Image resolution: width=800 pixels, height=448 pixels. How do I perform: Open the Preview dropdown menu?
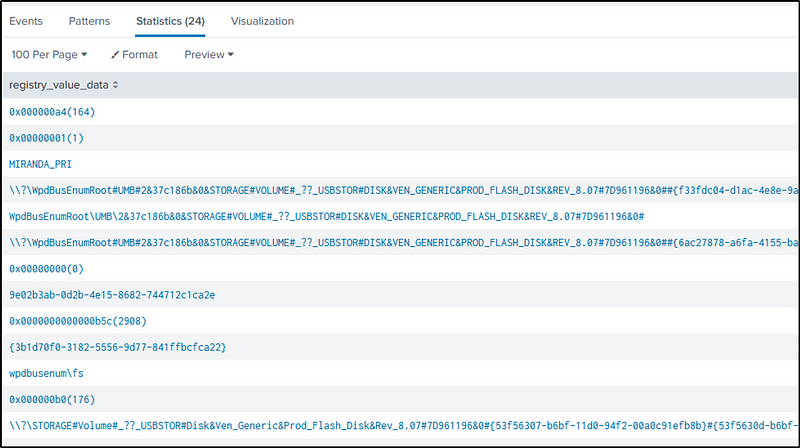coord(209,54)
